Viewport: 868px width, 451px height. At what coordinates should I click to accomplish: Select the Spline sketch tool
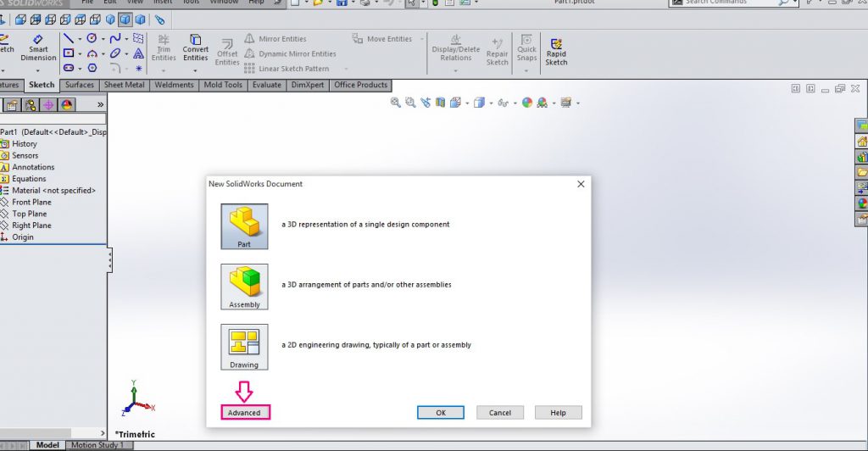point(115,38)
